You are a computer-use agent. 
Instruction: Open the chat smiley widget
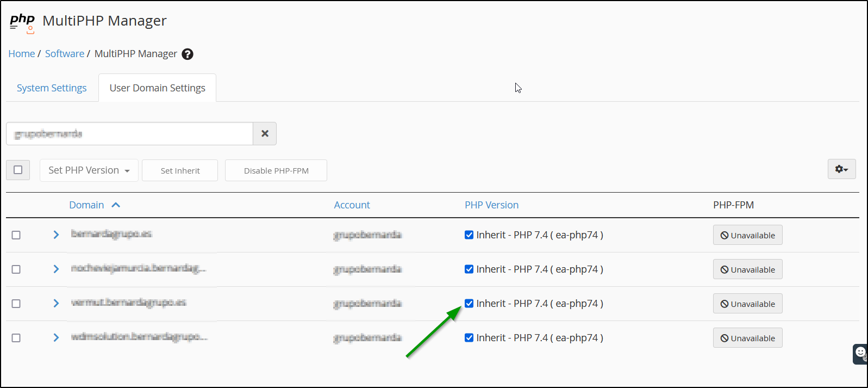coord(860,353)
